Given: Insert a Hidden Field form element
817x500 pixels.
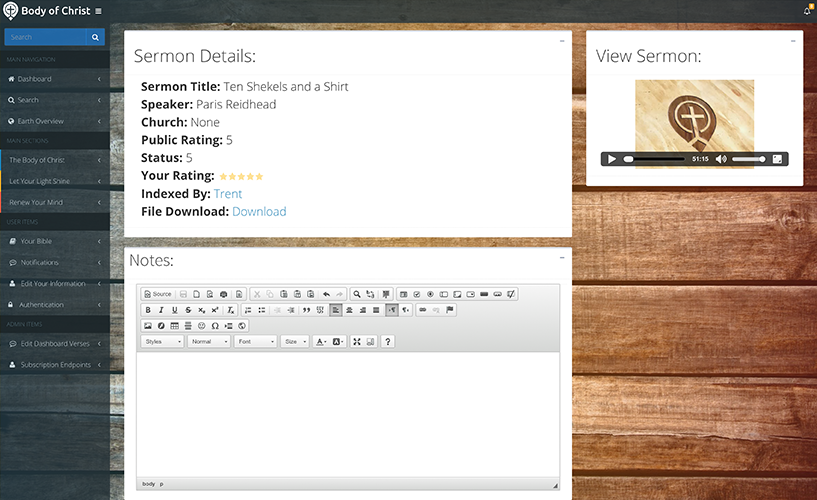Looking at the screenshot, I should pos(511,294).
